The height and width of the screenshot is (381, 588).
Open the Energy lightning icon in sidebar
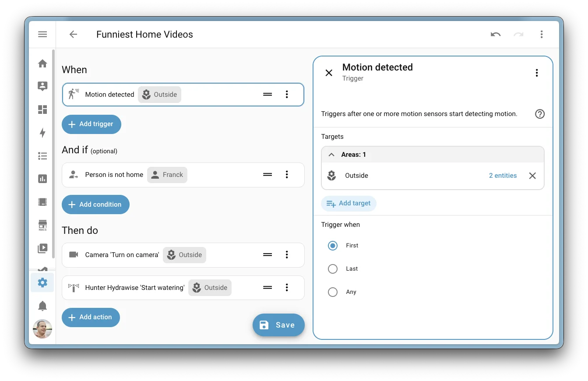coord(42,132)
